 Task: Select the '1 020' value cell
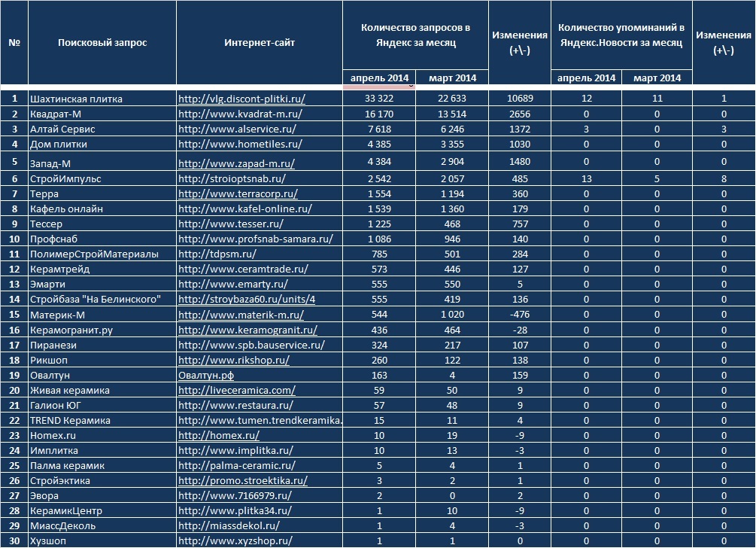[452, 314]
